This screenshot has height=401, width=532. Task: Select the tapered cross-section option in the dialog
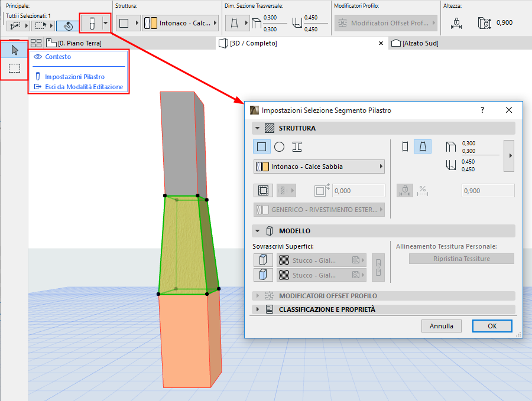point(423,146)
